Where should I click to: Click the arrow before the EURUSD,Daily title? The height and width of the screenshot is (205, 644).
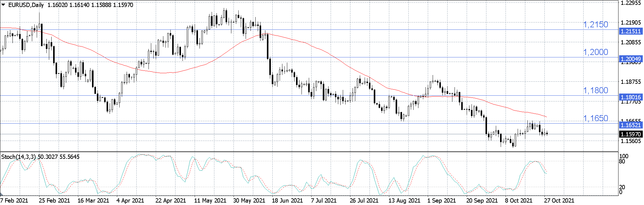(3, 5)
